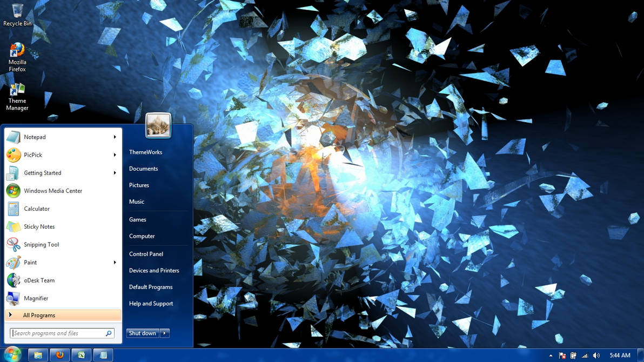Expand the Notepad jump list arrow
The height and width of the screenshot is (362, 644).
[115, 137]
